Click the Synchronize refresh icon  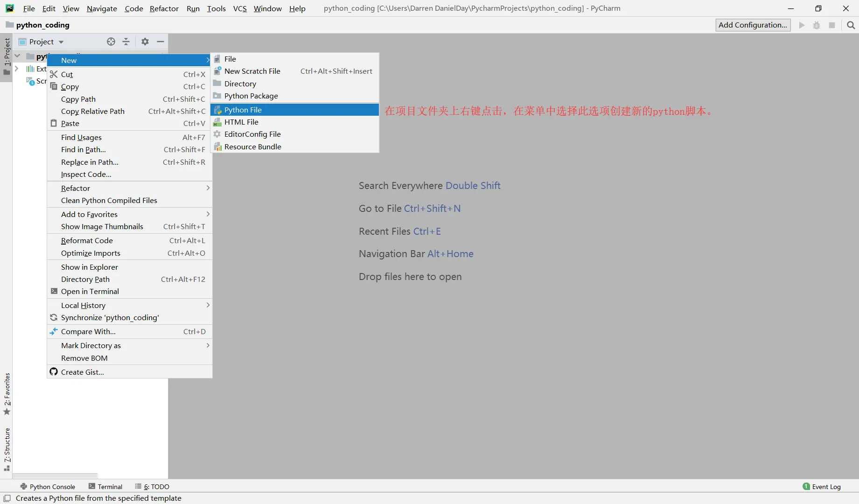[x=54, y=317]
